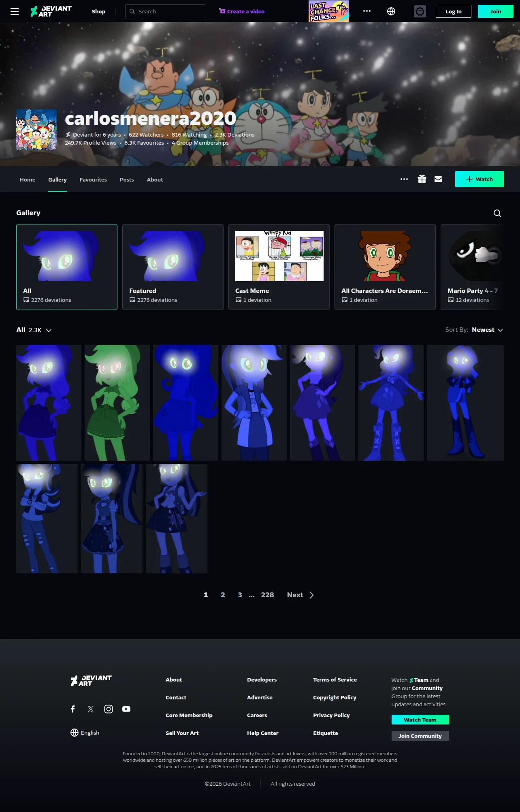Open the Cast Meme folder card
This screenshot has width=520, height=812.
tap(279, 267)
